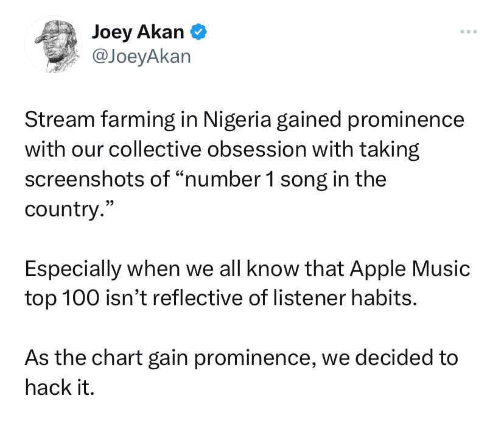The height and width of the screenshot is (432, 504).
Task: Click the word country in the tweet
Action: click(61, 210)
